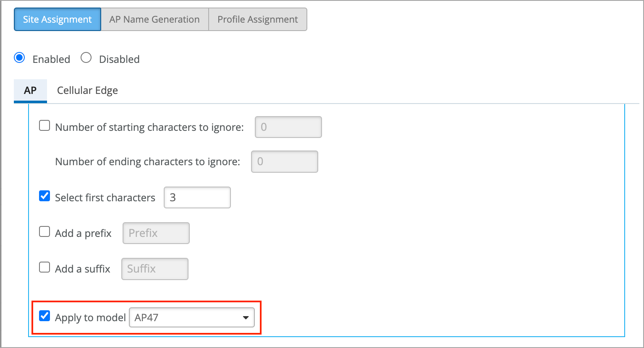Select the AP sub-tab
The width and height of the screenshot is (644, 348).
30,91
